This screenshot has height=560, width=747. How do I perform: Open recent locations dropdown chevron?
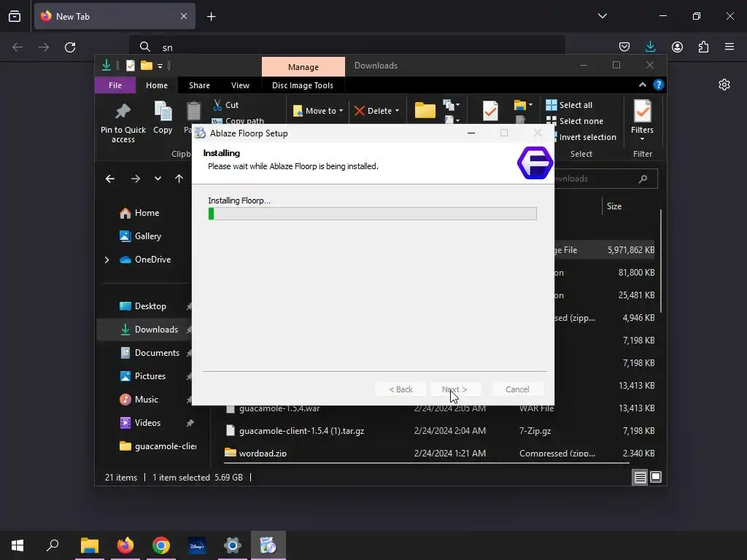[158, 179]
